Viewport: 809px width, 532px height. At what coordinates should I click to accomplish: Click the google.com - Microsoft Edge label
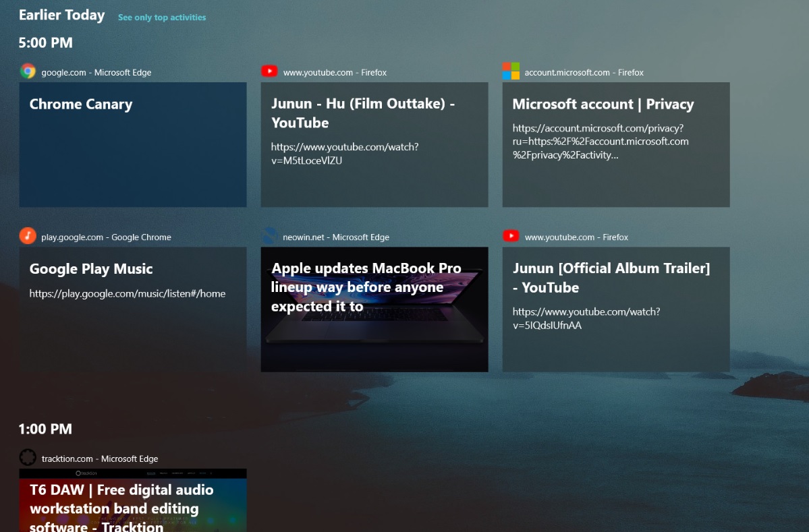pyautogui.click(x=96, y=73)
